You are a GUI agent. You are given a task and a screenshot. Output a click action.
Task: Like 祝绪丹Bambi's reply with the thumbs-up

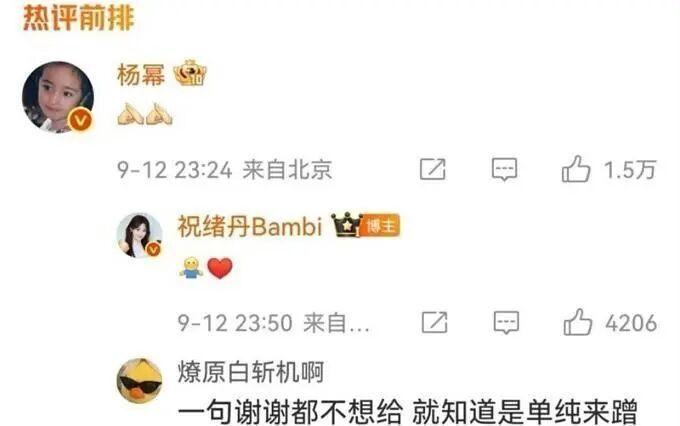coord(578,322)
